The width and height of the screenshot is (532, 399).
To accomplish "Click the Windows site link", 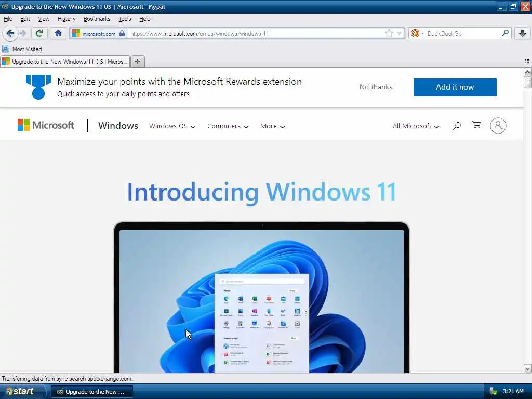I will [x=118, y=126].
